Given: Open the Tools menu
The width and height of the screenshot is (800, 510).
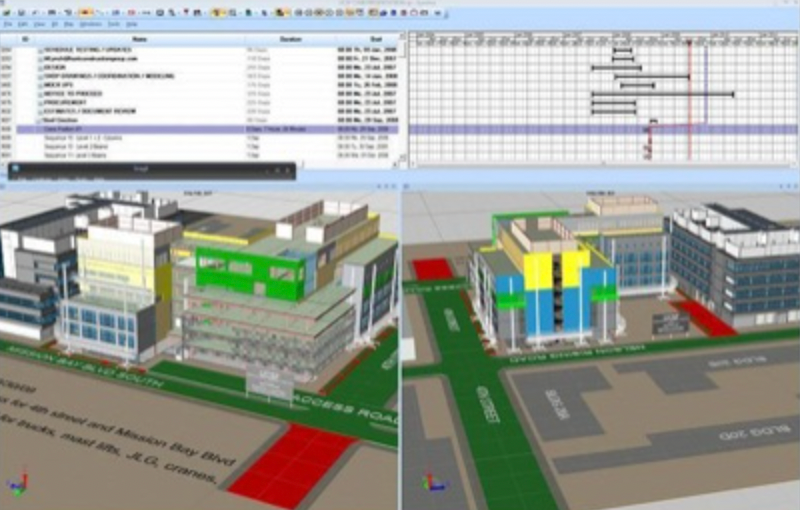Looking at the screenshot, I should 114,24.
